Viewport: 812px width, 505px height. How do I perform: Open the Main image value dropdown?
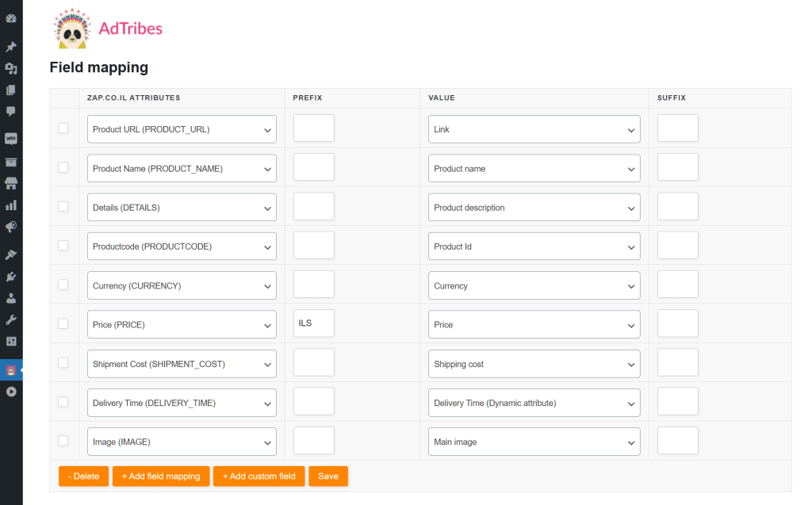[534, 442]
